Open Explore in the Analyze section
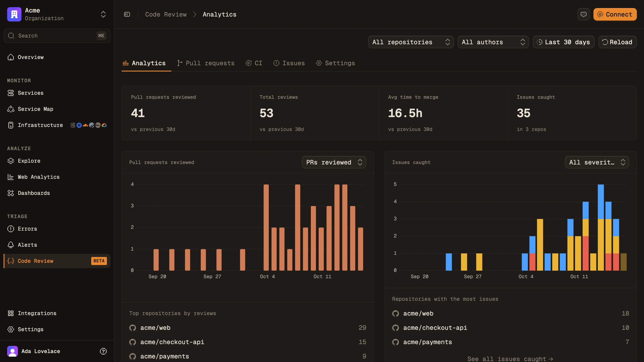This screenshot has width=644, height=362. (x=57, y=161)
